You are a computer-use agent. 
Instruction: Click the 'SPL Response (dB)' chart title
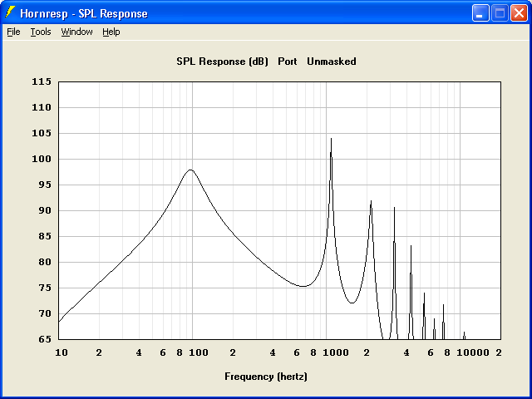222,62
